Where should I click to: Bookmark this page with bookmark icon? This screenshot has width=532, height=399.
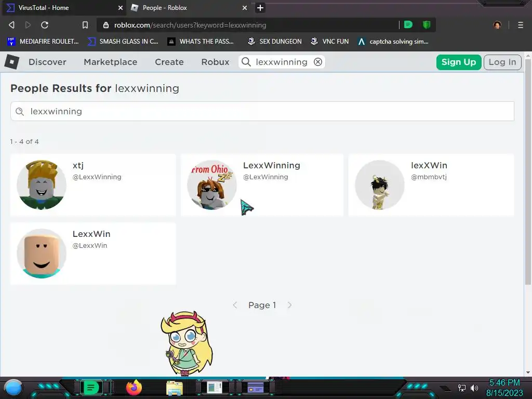click(85, 25)
